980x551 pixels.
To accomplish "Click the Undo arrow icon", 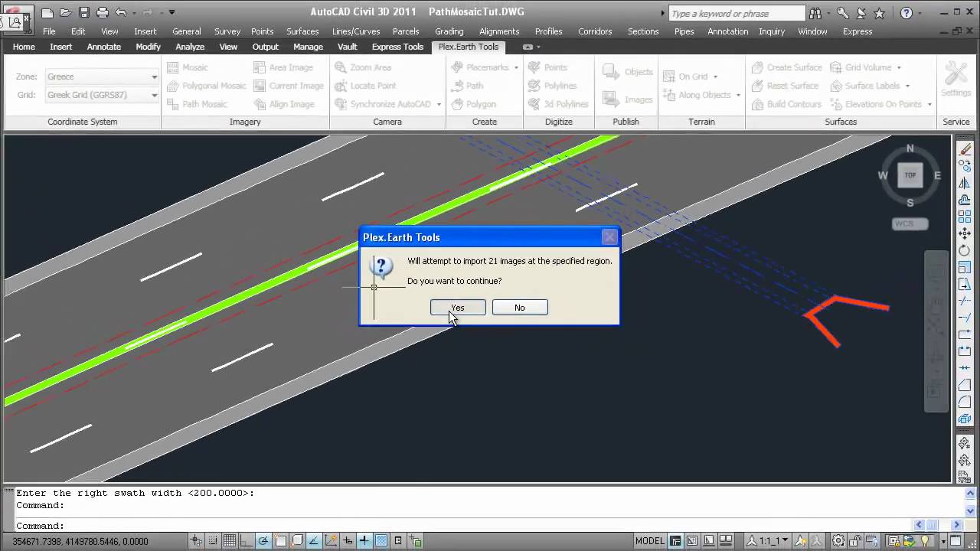I will pyautogui.click(x=120, y=12).
